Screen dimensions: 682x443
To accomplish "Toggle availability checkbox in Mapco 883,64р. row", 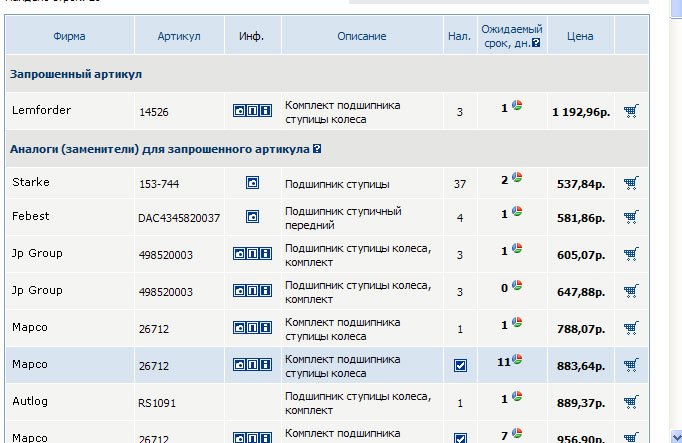I will (x=460, y=366).
